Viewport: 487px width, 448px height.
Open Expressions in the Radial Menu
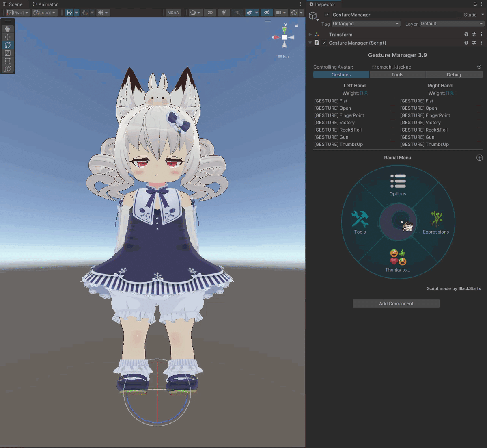click(436, 221)
